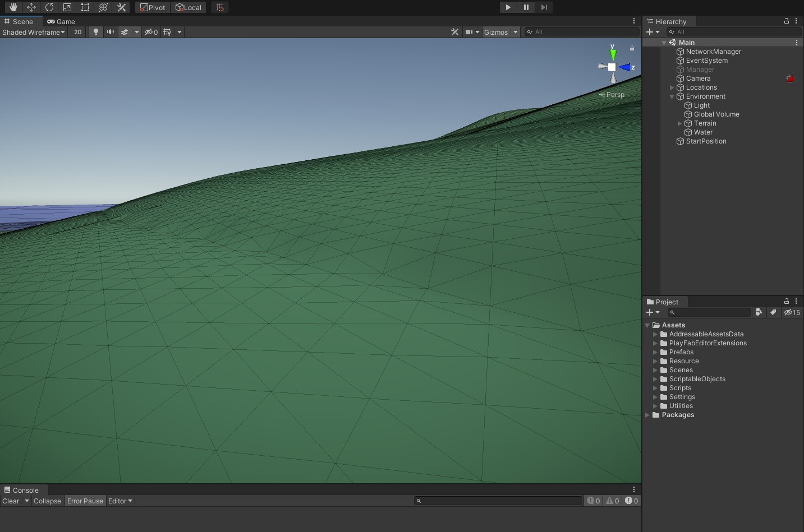Lock the Hierarchy panel
Image resolution: width=804 pixels, height=532 pixels.
point(787,21)
